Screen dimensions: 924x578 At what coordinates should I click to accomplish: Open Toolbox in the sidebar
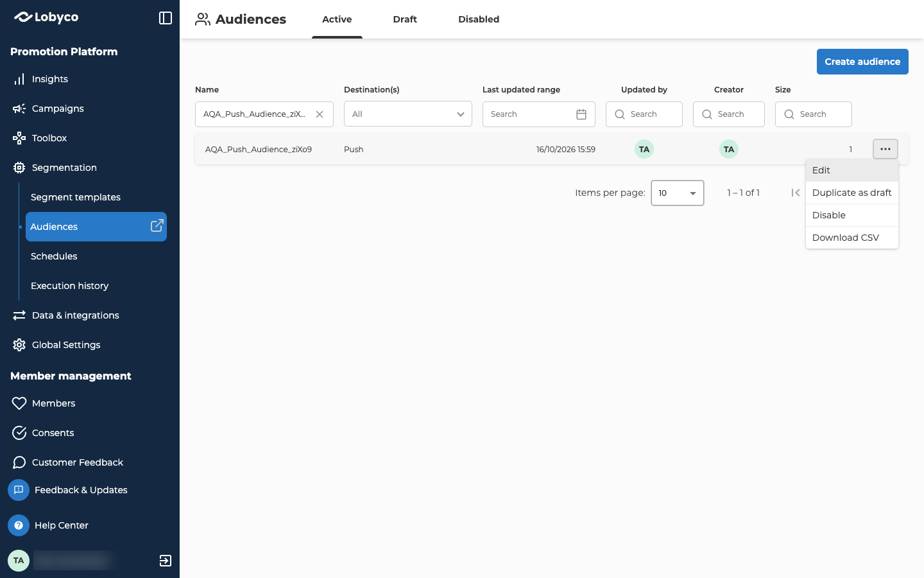point(49,138)
